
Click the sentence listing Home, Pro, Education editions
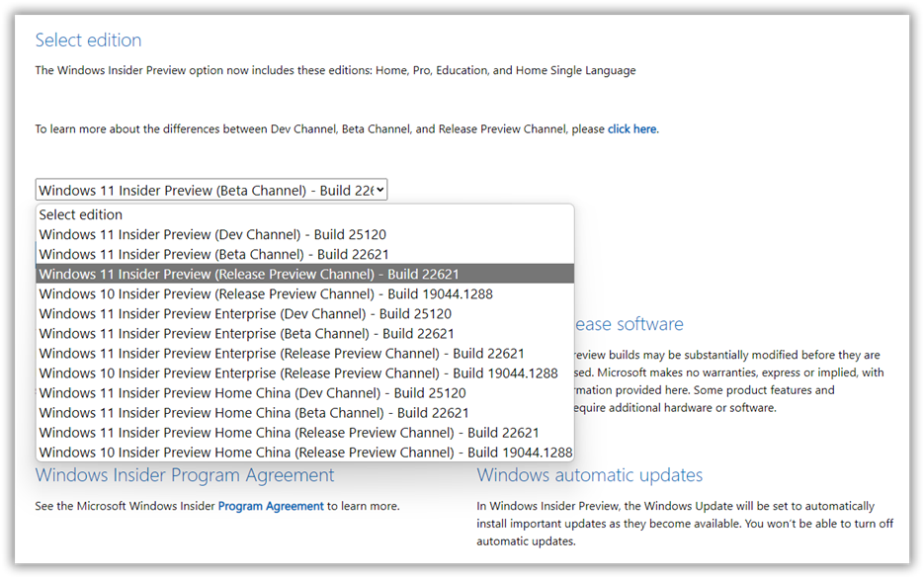coord(335,70)
